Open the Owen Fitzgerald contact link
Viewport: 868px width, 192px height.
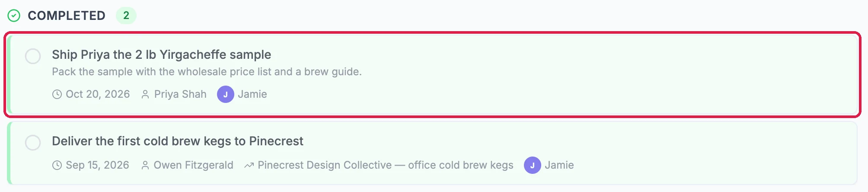coord(193,165)
